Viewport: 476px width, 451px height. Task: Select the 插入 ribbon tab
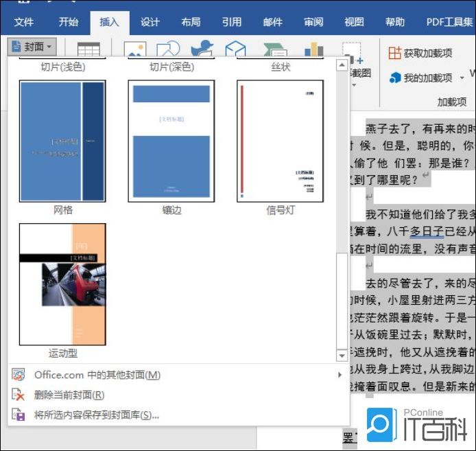(x=109, y=22)
